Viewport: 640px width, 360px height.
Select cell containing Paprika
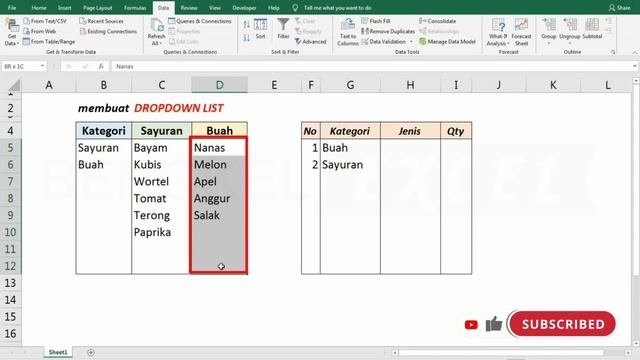click(161, 232)
